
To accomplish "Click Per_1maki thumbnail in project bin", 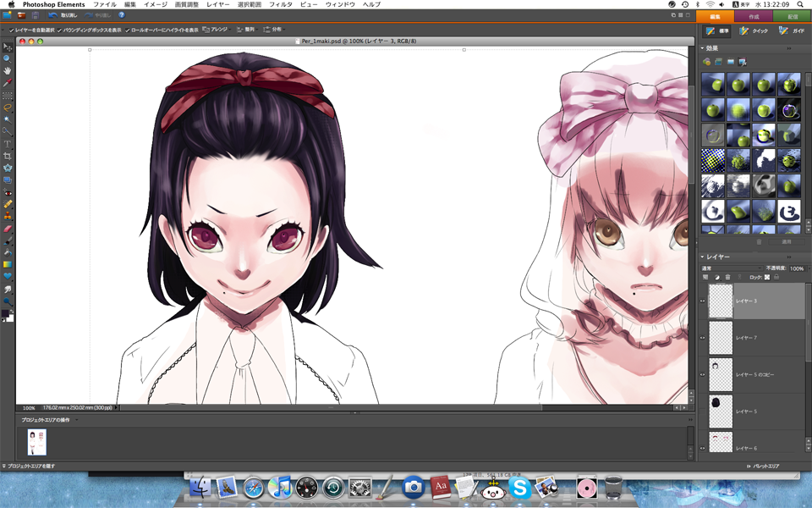I will point(36,442).
